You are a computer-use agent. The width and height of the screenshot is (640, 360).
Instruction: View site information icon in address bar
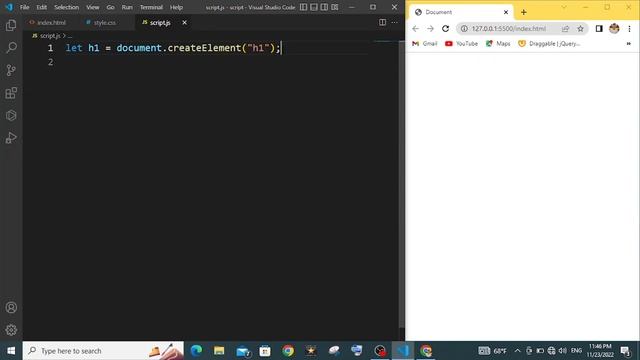click(x=464, y=29)
